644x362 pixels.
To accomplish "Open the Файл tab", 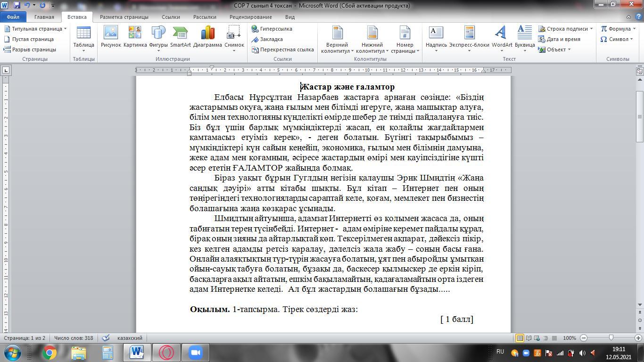I will click(x=13, y=17).
